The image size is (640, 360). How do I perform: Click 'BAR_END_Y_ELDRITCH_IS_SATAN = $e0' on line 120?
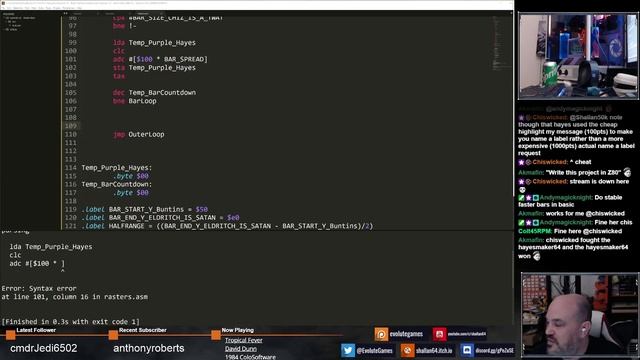pos(174,218)
